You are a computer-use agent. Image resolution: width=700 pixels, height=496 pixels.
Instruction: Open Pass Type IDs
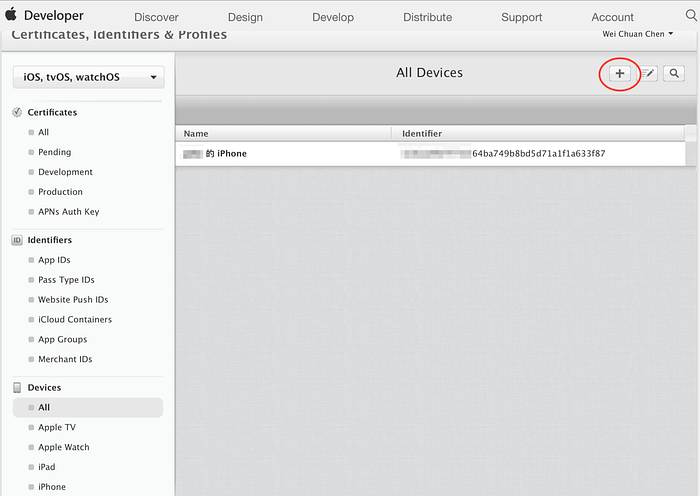66,280
